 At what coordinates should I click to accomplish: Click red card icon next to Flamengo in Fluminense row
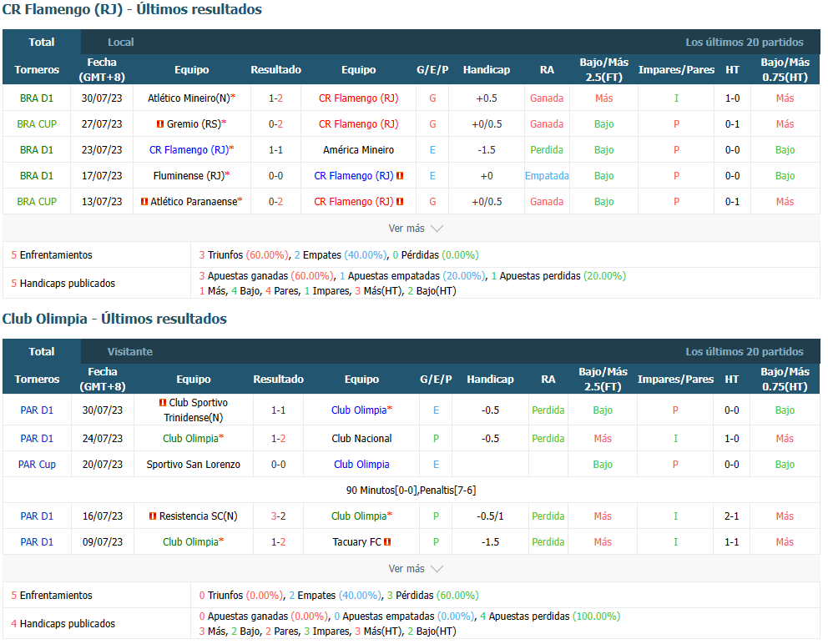400,176
